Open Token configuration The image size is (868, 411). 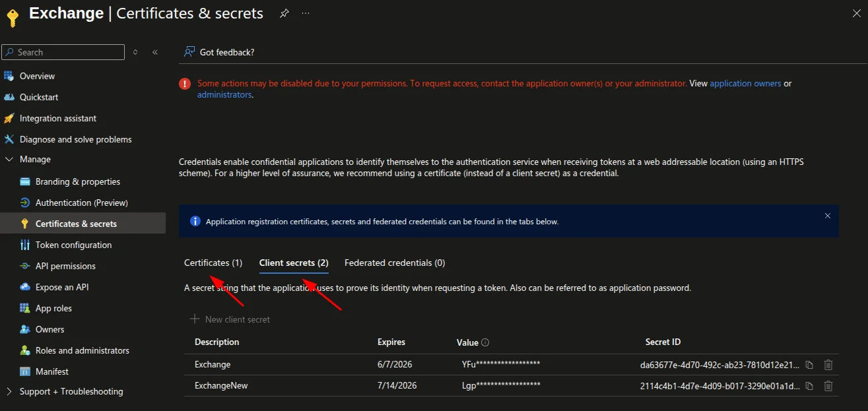[73, 245]
